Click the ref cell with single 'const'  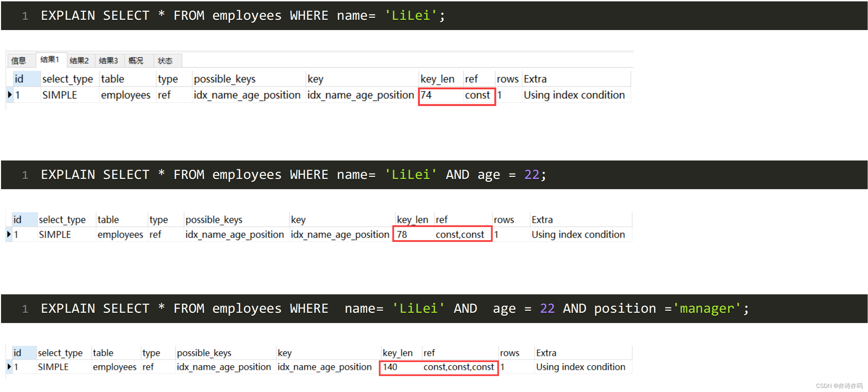click(478, 95)
